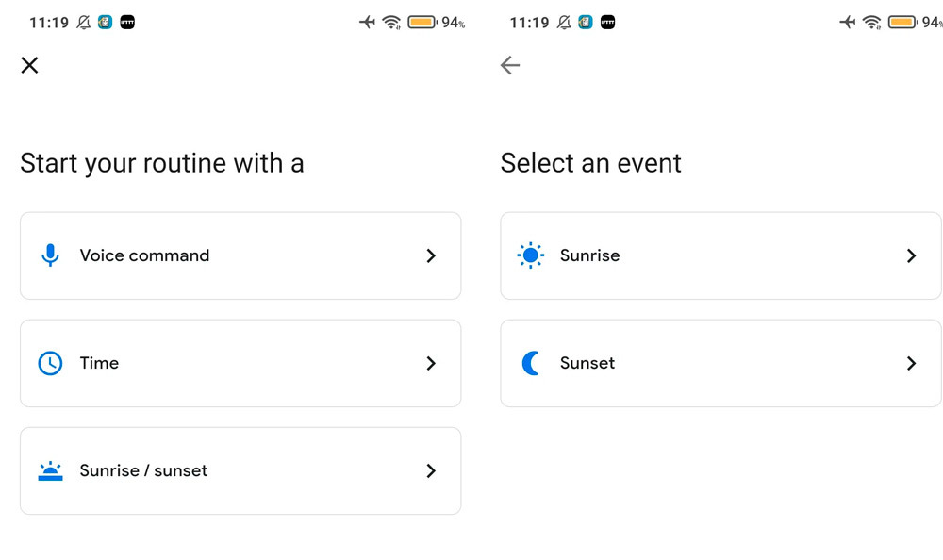Viewport: 943px width, 560px height.
Task: Tap the IFTTT notification icon on the left phone screen
Action: tap(127, 23)
